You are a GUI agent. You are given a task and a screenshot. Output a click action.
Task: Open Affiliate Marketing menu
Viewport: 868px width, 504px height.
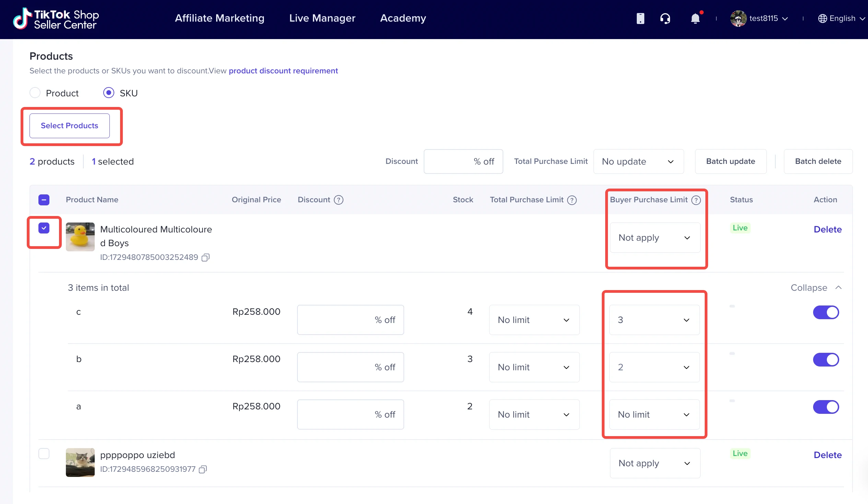(x=220, y=18)
